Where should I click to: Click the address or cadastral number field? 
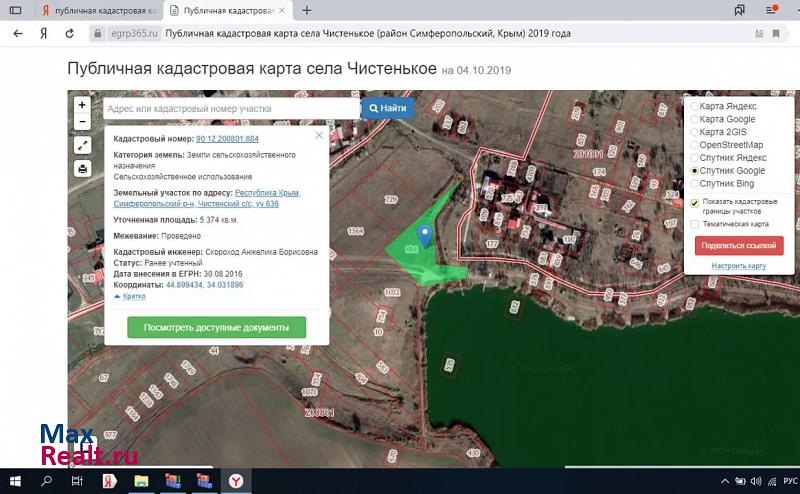(x=230, y=107)
